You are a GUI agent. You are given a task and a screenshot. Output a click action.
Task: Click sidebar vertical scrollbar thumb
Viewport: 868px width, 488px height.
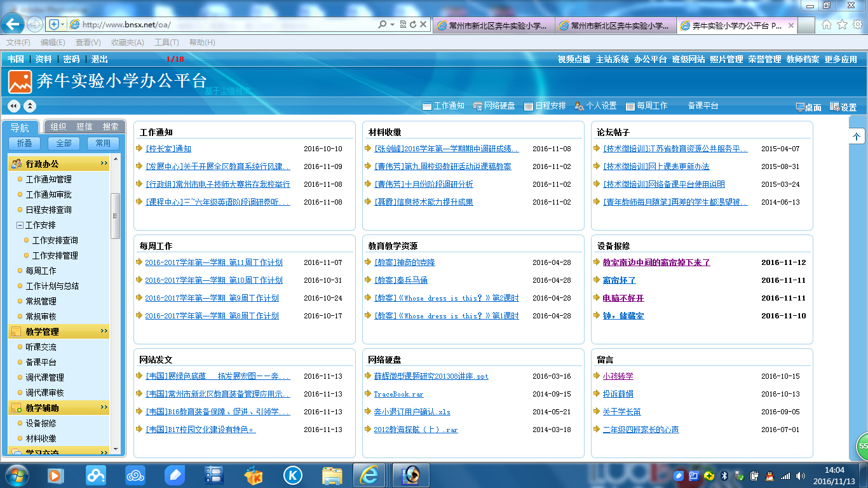(115, 216)
